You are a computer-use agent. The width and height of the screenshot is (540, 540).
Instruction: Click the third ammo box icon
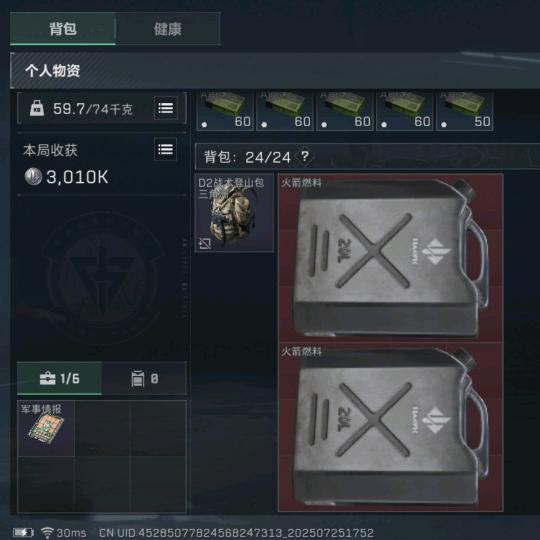[x=345, y=111]
